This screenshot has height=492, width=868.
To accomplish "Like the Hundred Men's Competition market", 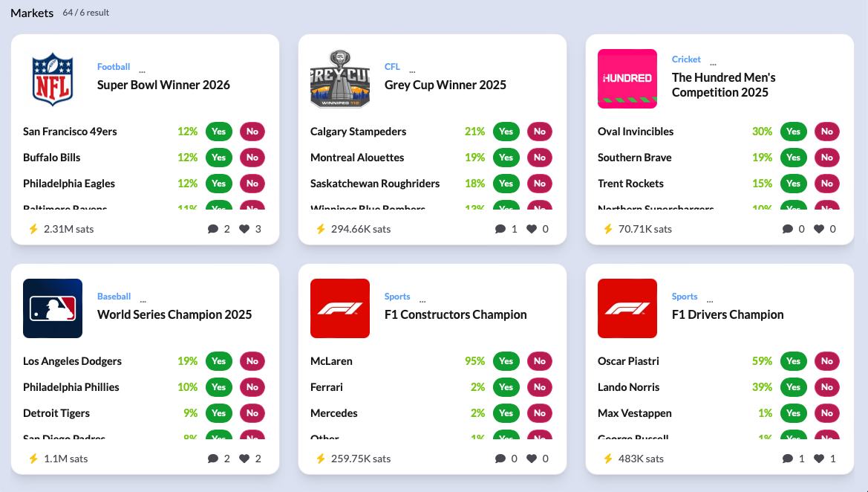I will coord(819,229).
